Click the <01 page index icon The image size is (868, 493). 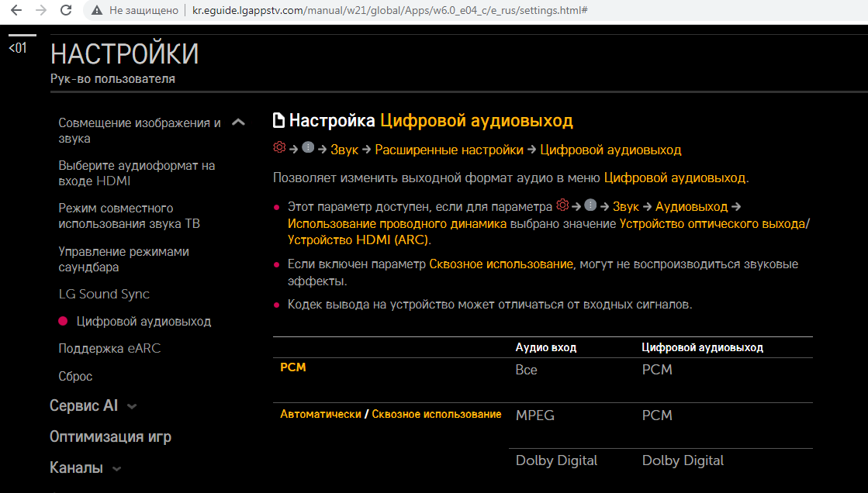18,48
